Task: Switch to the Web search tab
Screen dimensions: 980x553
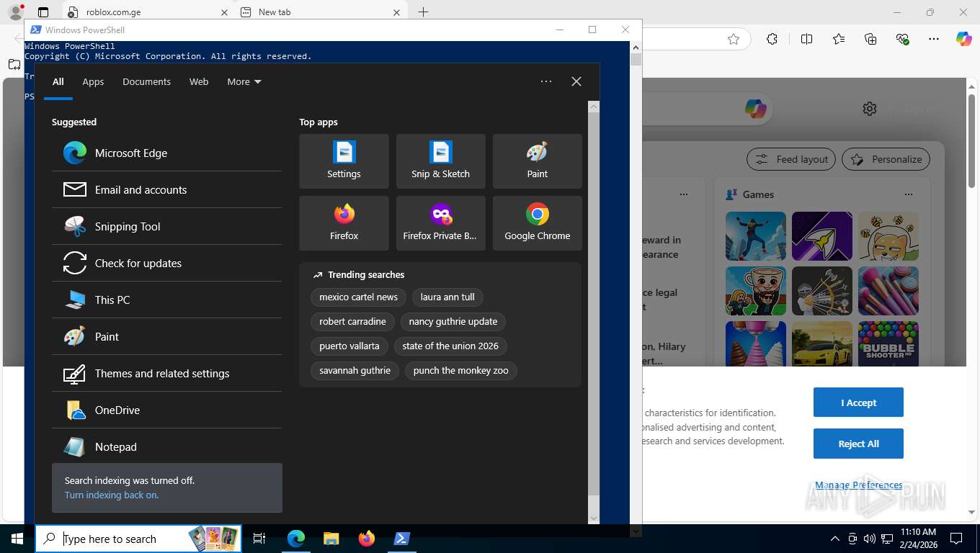Action: point(199,81)
